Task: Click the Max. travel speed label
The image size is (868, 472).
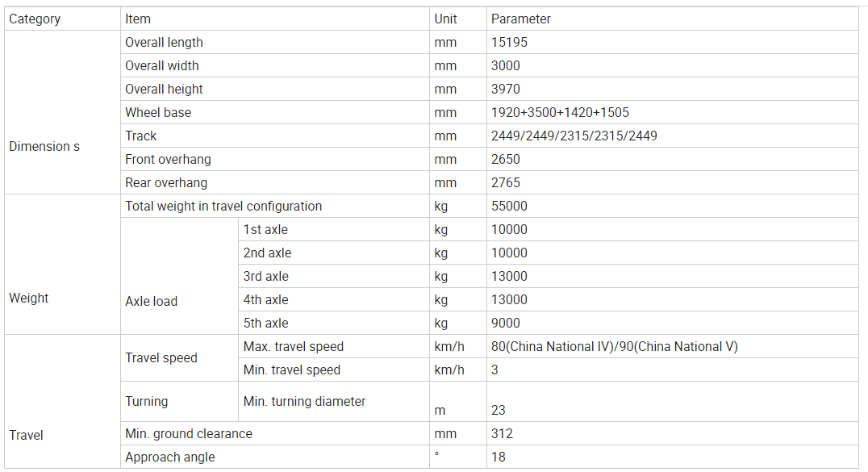Action: click(x=294, y=346)
